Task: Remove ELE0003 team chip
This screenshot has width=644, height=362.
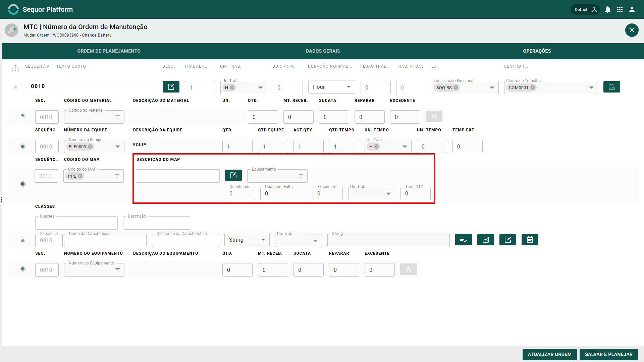Action: point(90,146)
